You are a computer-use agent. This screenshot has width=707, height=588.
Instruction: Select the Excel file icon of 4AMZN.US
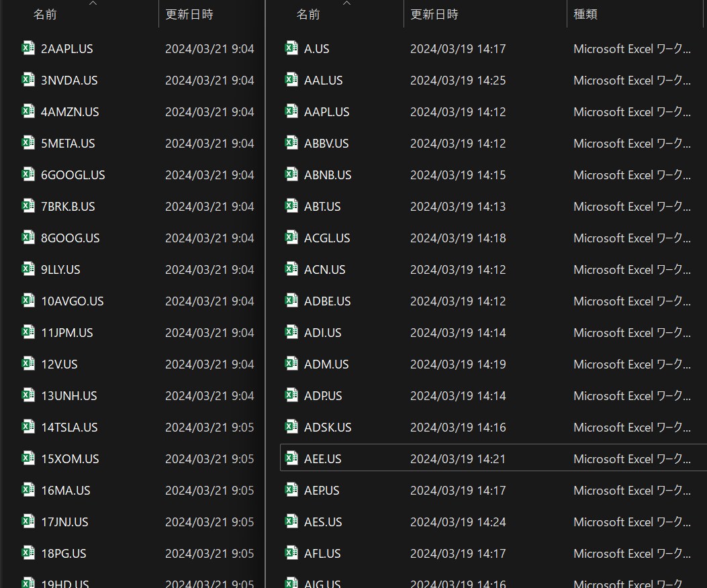click(28, 111)
